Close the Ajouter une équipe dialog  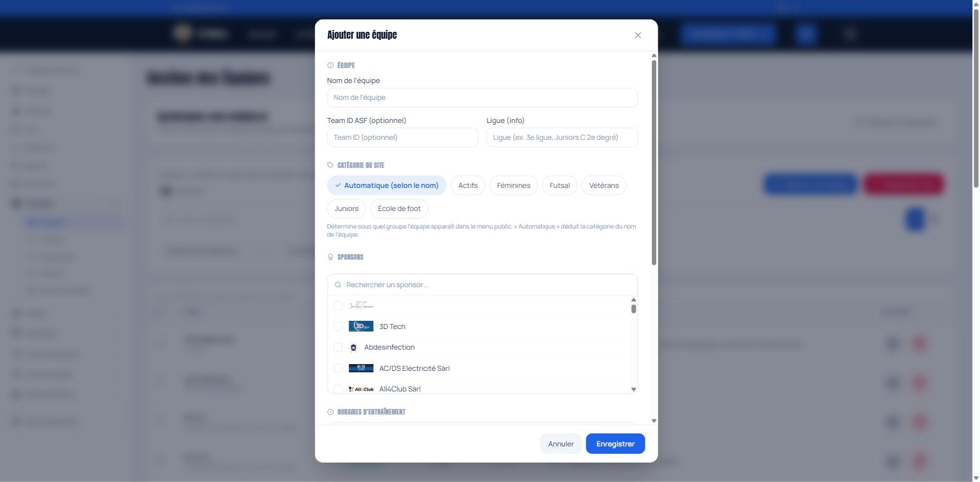click(637, 35)
